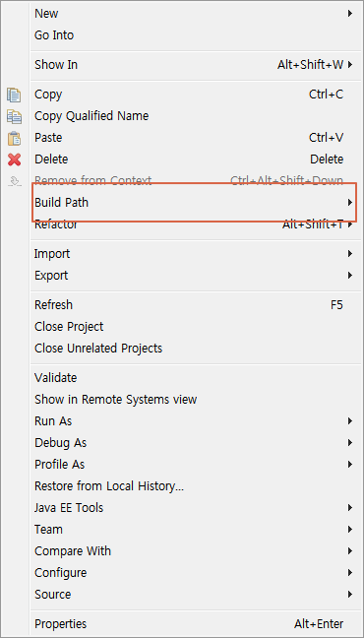This screenshot has height=638, width=364.
Task: Open the Compare With submenu
Action: 193,551
